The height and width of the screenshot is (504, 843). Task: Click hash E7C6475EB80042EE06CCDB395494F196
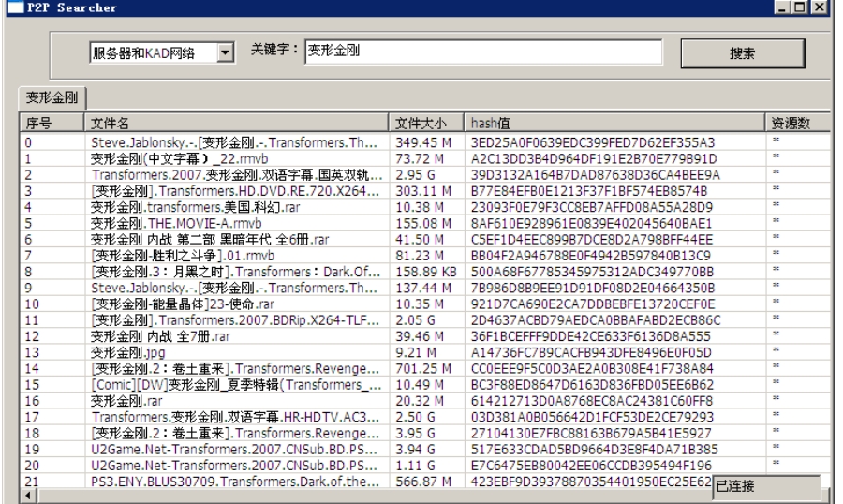[x=591, y=466]
